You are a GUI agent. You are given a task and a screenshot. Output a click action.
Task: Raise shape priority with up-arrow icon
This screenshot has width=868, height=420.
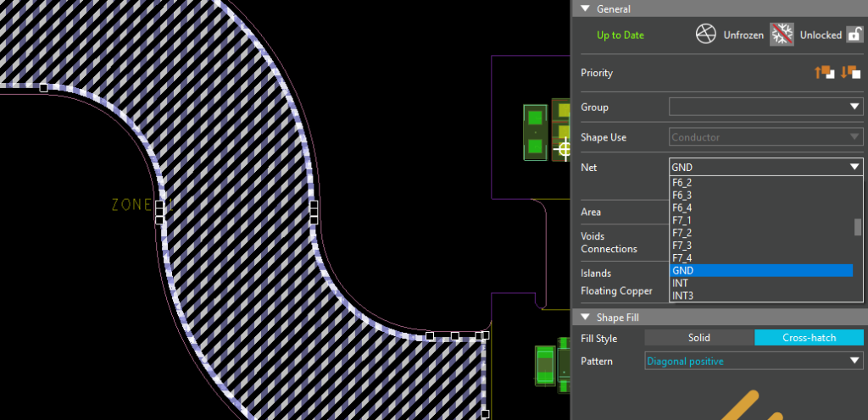(824, 73)
